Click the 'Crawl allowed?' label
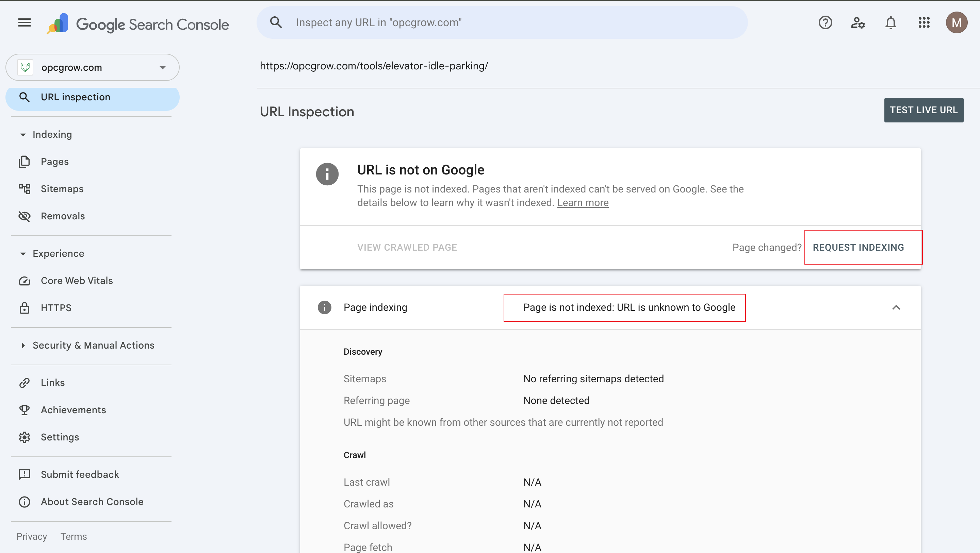This screenshot has width=980, height=553. point(377,525)
